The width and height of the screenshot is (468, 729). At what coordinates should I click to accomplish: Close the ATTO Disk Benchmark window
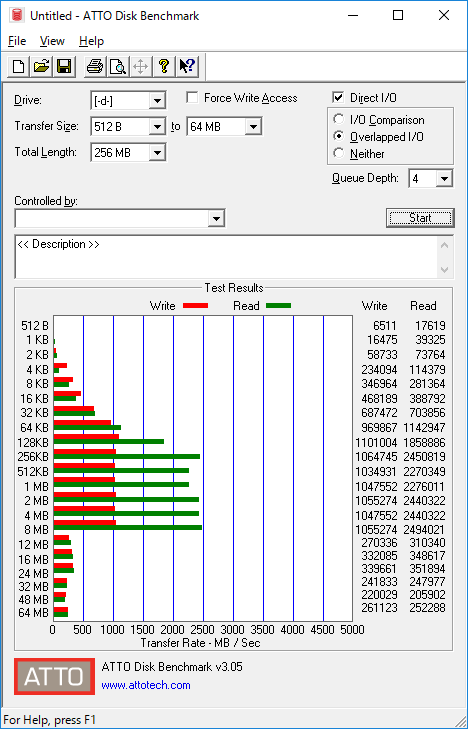point(444,15)
